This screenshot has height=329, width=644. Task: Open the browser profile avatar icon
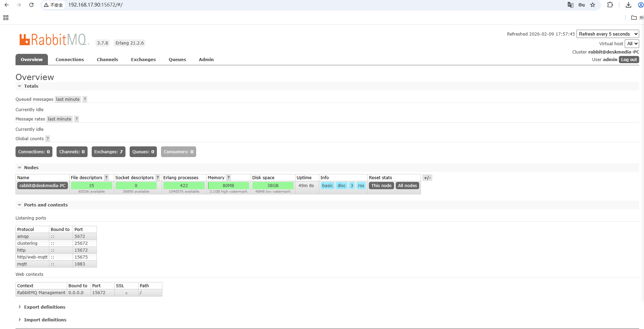(x=641, y=5)
